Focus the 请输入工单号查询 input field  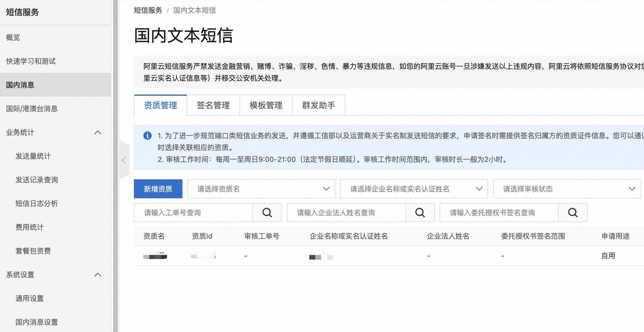[193, 213]
